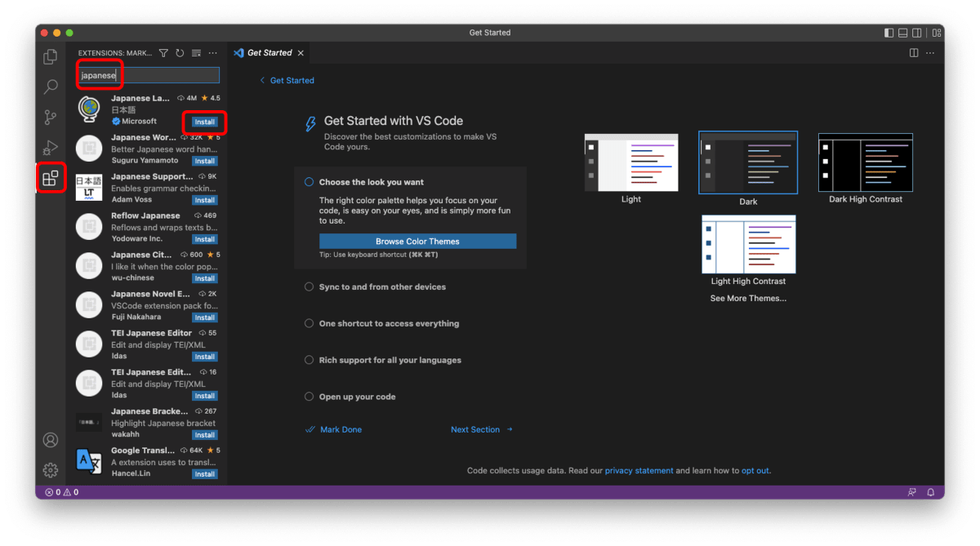Open the Search view in activity bar
The width and height of the screenshot is (980, 546).
[51, 87]
